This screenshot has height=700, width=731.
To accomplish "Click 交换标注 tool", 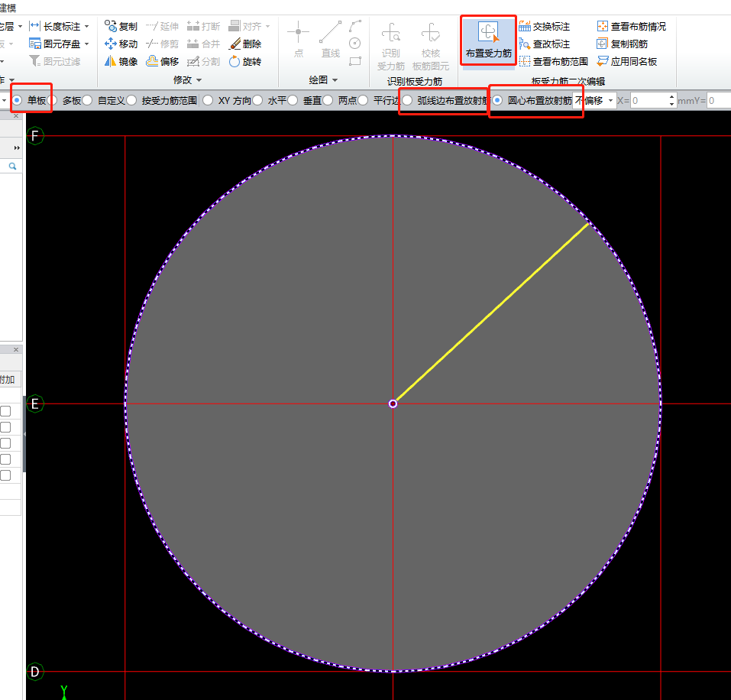I will click(545, 26).
